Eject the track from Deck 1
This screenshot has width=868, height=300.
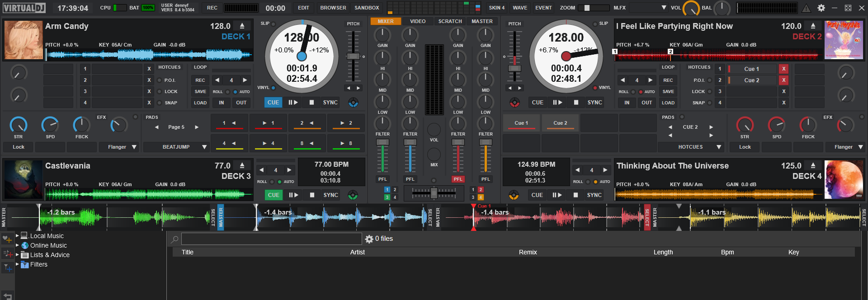coord(242,26)
